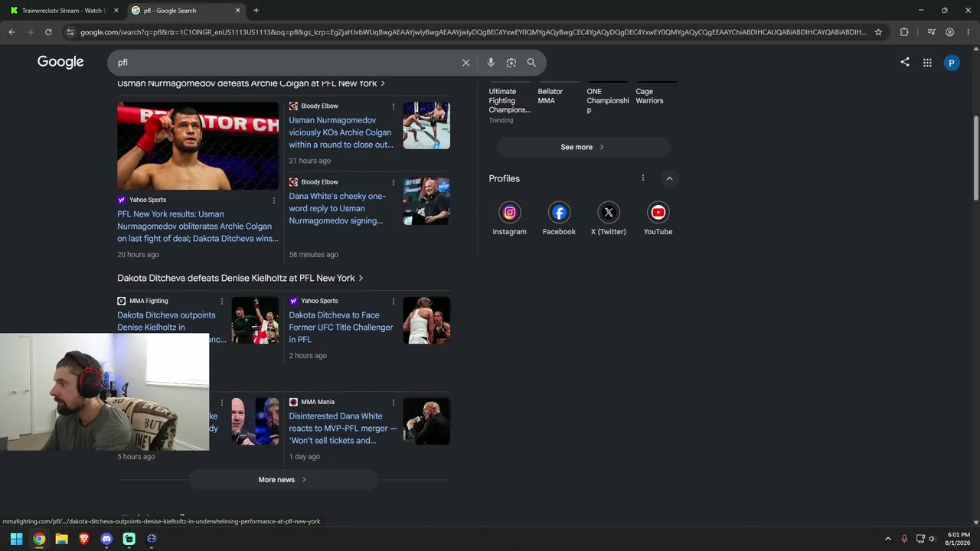Open options for PFL New York results article
Viewport: 980px width, 551px height.
coord(273,201)
